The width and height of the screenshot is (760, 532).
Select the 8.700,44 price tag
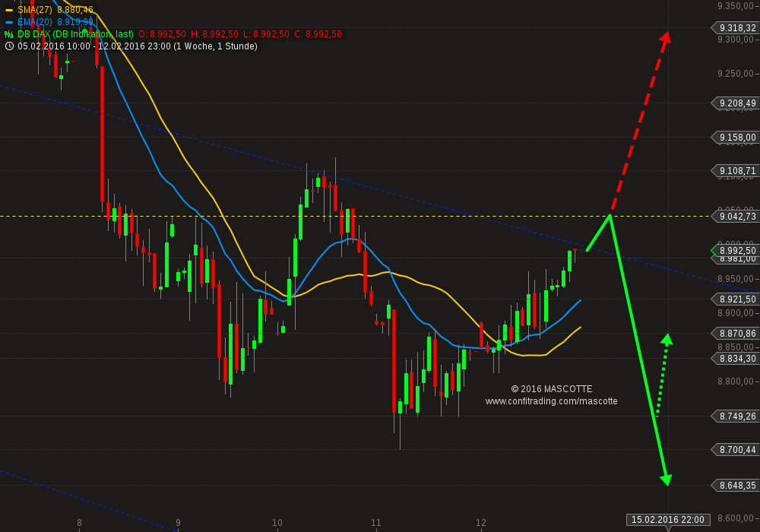pyautogui.click(x=734, y=449)
